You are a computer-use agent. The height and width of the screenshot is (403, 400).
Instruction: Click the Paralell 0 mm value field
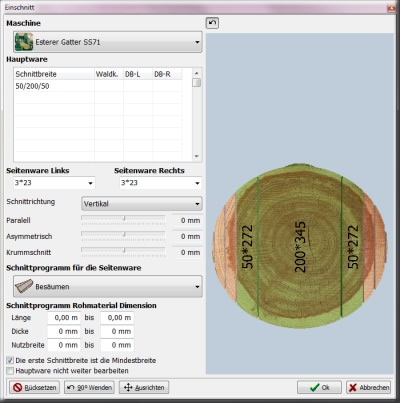[x=187, y=220]
